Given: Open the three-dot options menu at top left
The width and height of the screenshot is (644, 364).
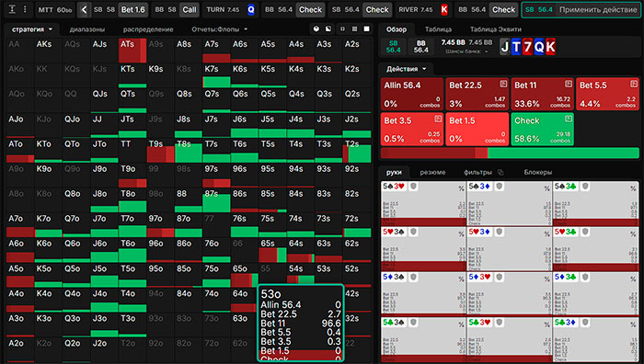Looking at the screenshot, I should point(25,9).
